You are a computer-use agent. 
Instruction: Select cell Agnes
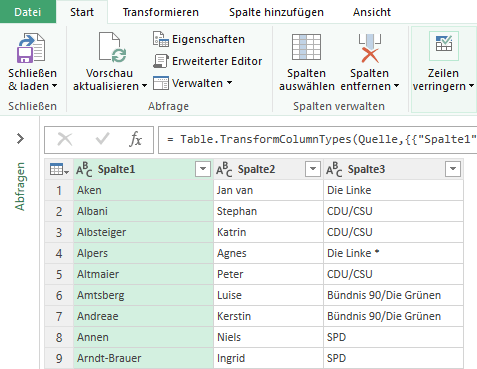pos(268,253)
